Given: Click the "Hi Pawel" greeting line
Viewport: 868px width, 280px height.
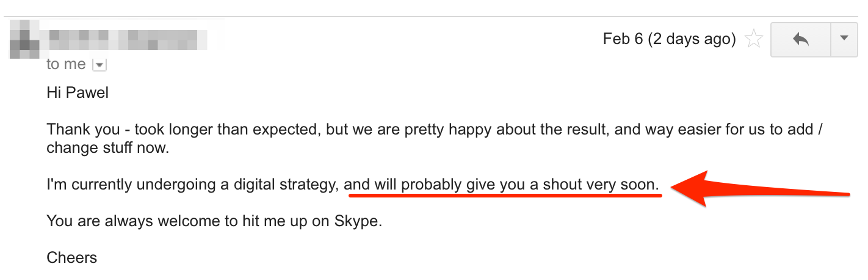Looking at the screenshot, I should [78, 94].
